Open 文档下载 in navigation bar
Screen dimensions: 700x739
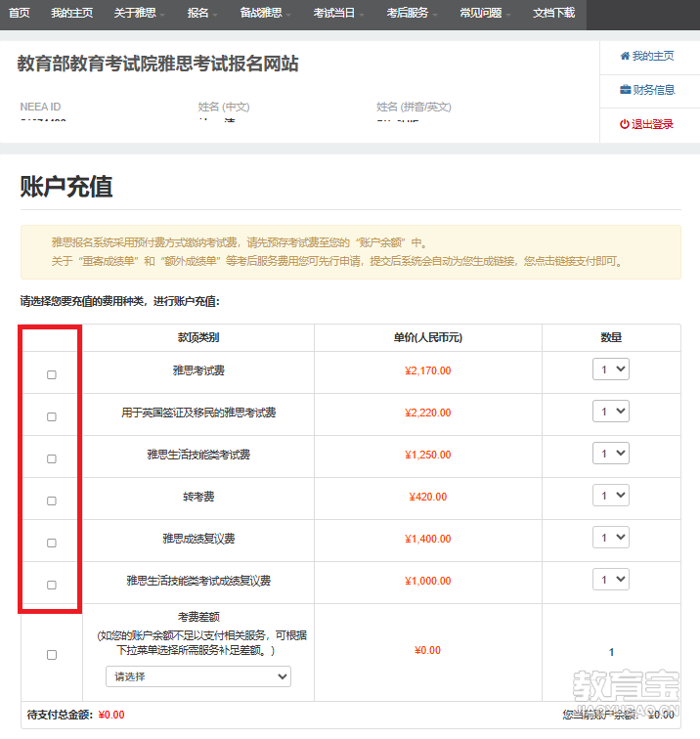[554, 14]
